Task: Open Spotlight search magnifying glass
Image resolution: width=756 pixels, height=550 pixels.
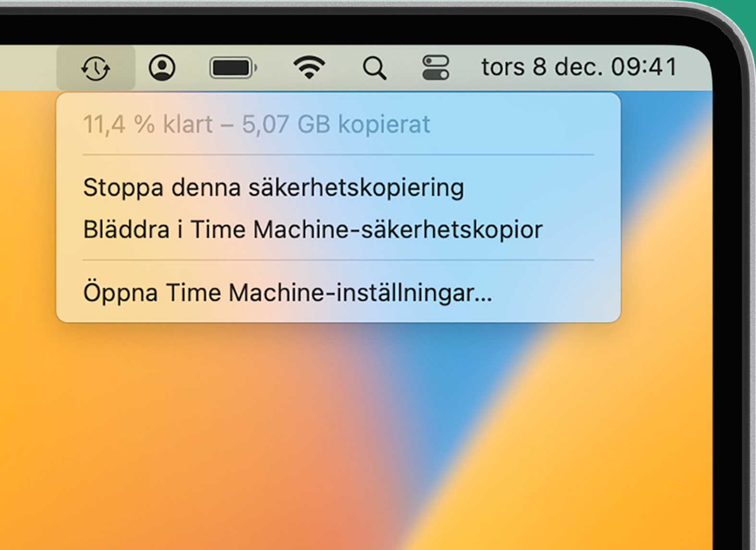Action: click(374, 68)
